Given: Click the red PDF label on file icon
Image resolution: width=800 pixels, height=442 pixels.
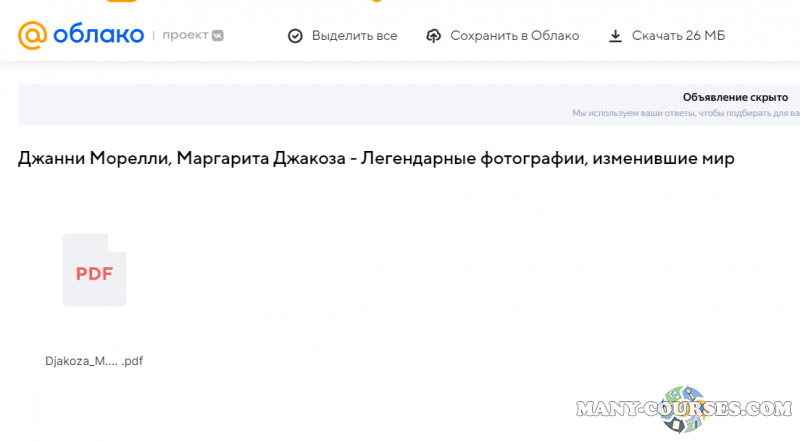Looking at the screenshot, I should pyautogui.click(x=94, y=274).
